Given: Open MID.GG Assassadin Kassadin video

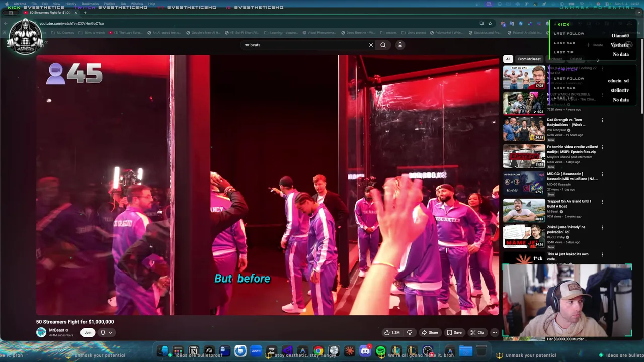Looking at the screenshot, I should 524,183.
